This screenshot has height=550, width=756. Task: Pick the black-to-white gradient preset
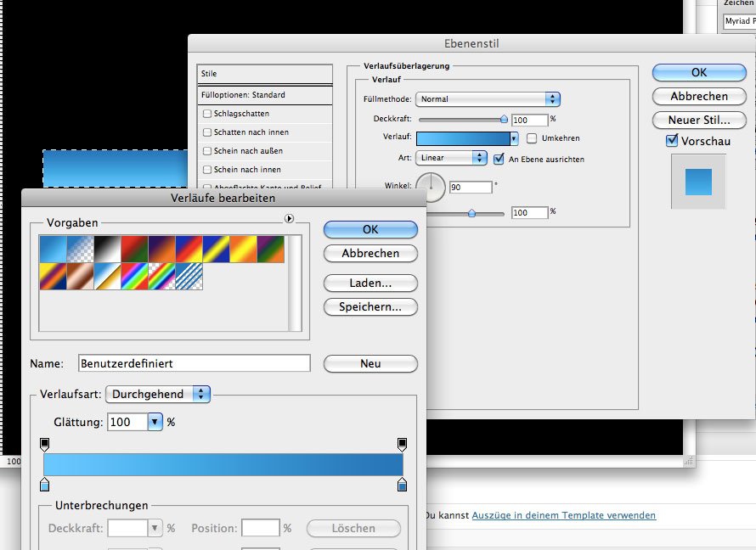(x=108, y=249)
